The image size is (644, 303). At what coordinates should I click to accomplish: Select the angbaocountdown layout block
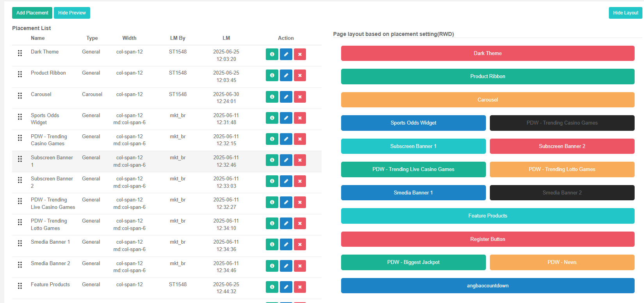pyautogui.click(x=487, y=286)
